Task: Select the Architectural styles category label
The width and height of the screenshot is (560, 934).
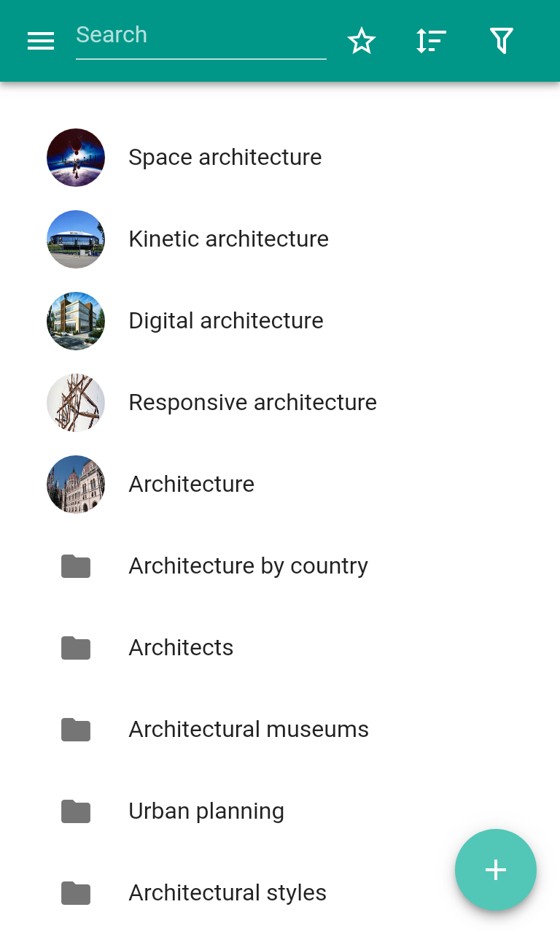Action: (x=227, y=893)
